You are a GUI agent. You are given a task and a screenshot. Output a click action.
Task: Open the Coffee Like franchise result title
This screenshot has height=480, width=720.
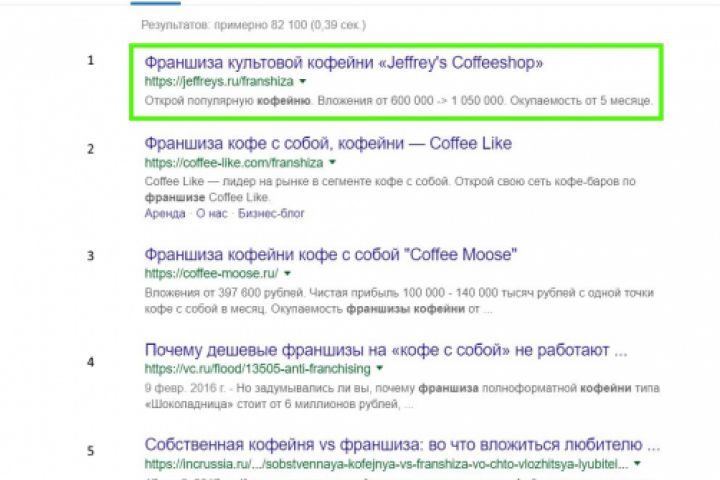tap(328, 143)
